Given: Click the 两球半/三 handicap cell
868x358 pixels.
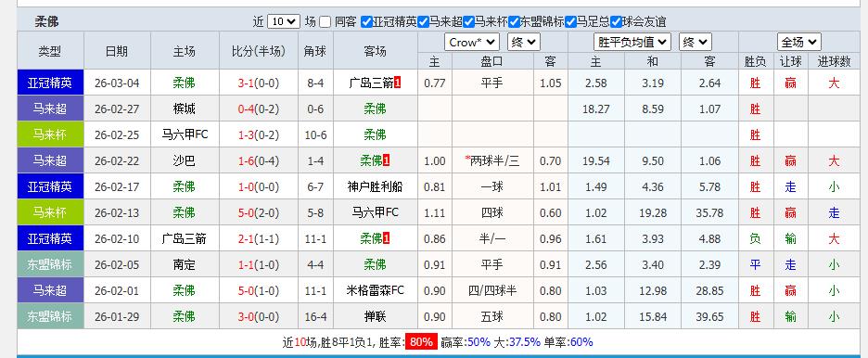Looking at the screenshot, I should coord(492,161).
